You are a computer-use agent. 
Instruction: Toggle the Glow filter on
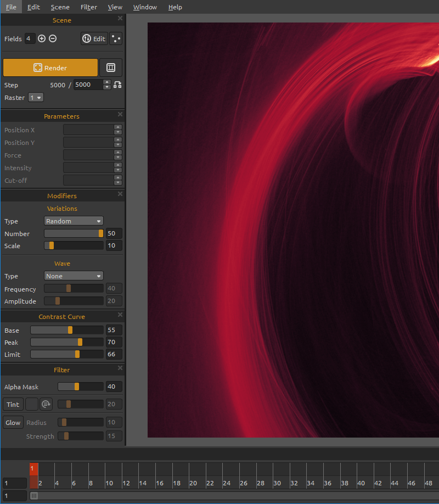pos(13,422)
